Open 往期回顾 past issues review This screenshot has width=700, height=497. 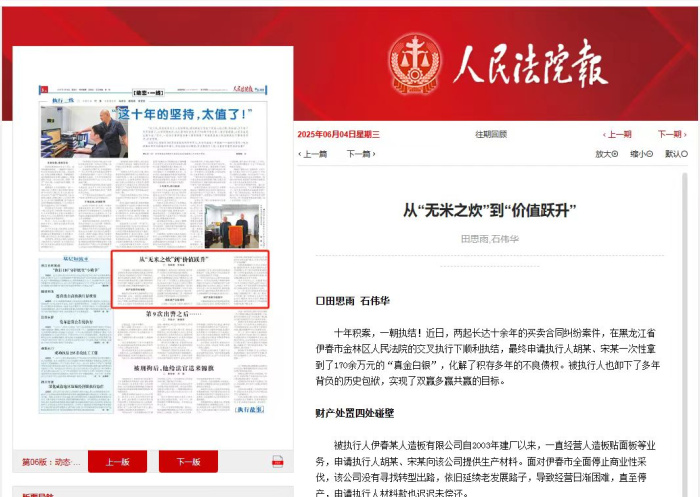490,134
